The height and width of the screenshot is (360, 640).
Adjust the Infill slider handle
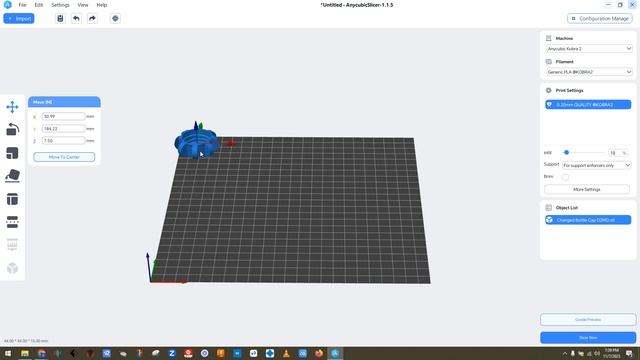coord(566,152)
